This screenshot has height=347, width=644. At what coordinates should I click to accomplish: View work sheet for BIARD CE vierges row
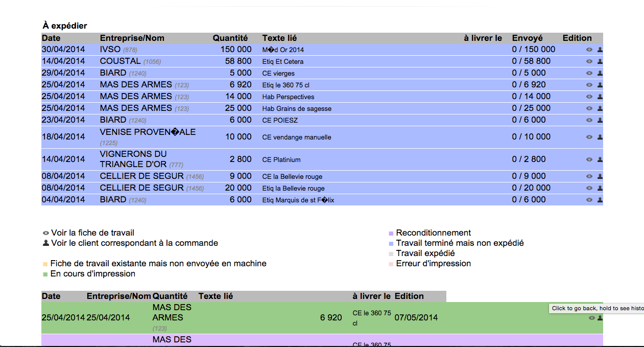[589, 73]
